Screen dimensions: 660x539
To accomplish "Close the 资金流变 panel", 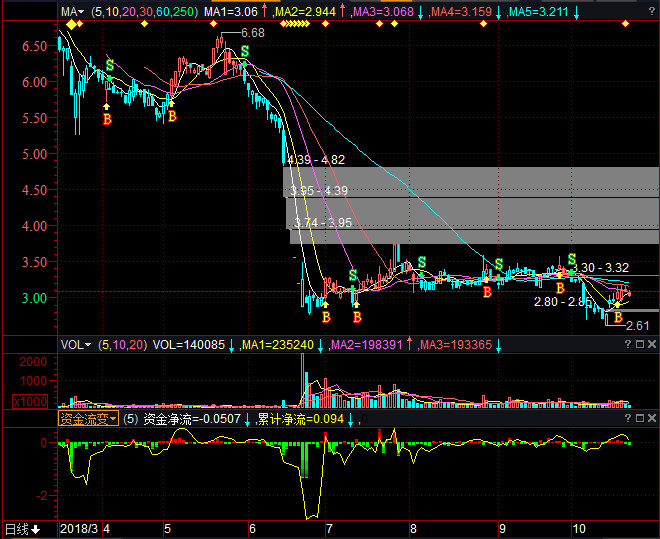I will (x=652, y=419).
